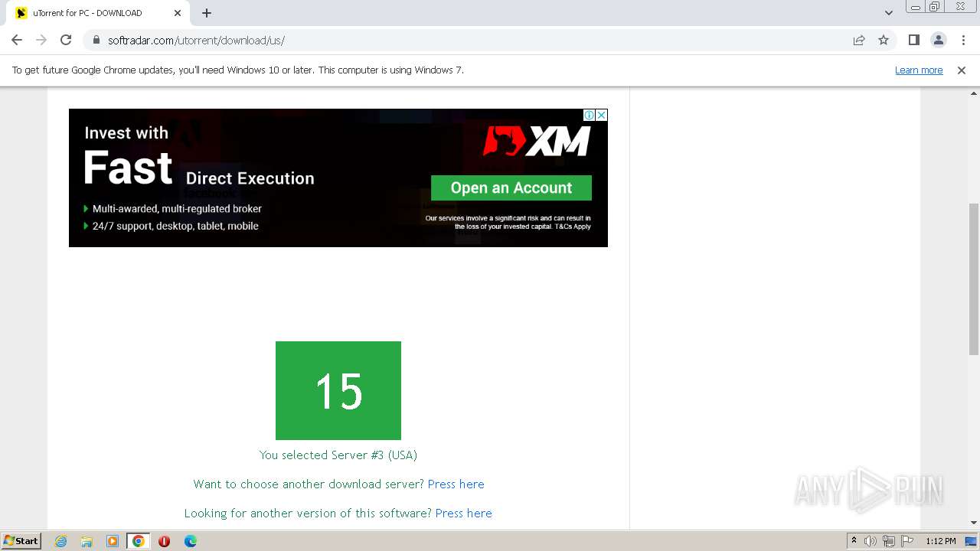Open the AdChoices info icon
This screenshot has width=980, height=551.
point(589,115)
